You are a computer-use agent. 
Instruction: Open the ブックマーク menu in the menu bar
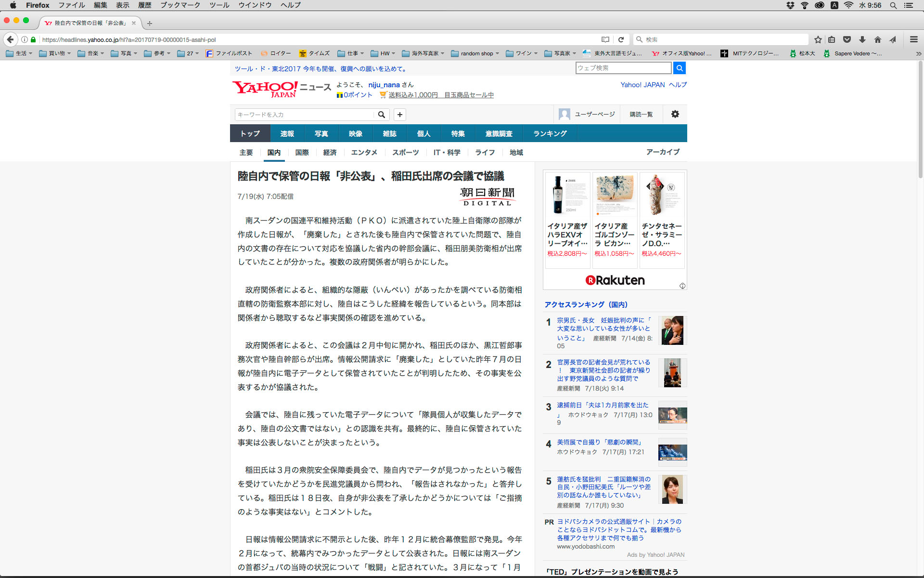point(180,5)
